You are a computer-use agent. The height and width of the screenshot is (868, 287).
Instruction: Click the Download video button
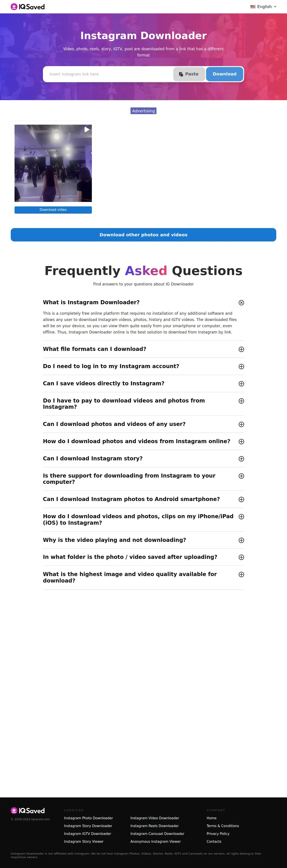(53, 210)
